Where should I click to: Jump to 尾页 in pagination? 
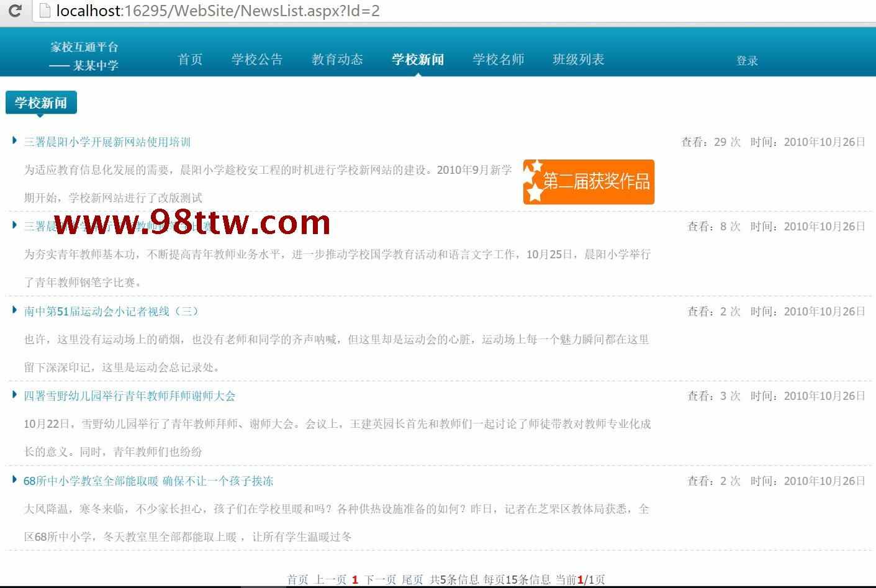click(412, 579)
